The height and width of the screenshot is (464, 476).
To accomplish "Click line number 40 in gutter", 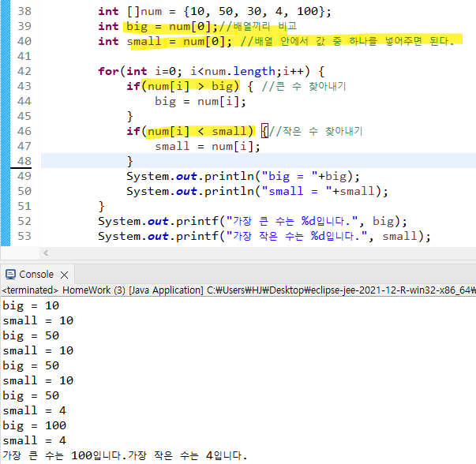I will coord(24,41).
